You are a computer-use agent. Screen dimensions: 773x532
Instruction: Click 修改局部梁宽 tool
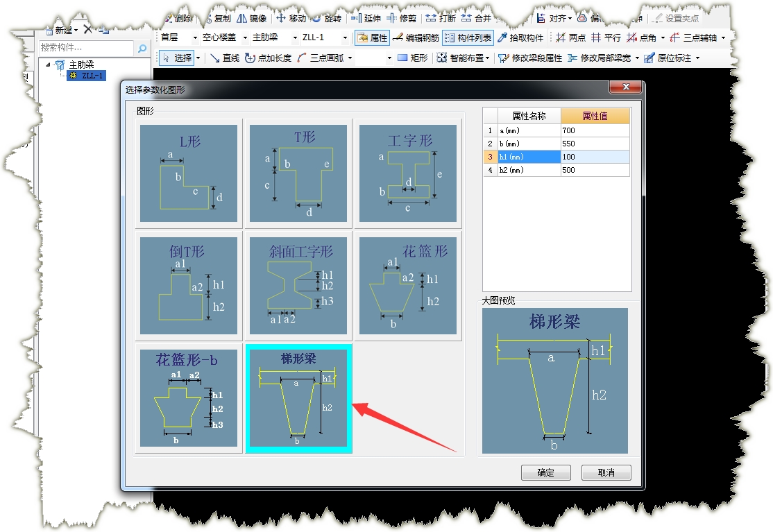(x=599, y=58)
